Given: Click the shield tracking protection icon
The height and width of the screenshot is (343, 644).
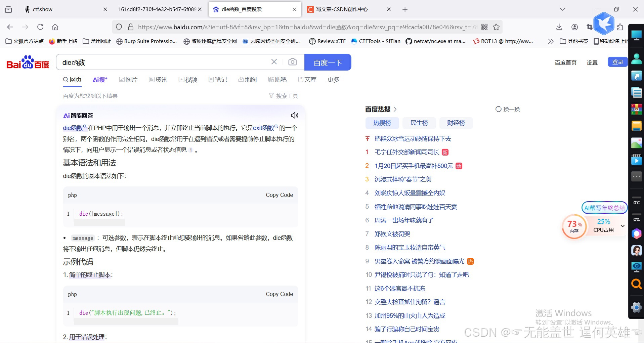Looking at the screenshot, I should (x=119, y=27).
